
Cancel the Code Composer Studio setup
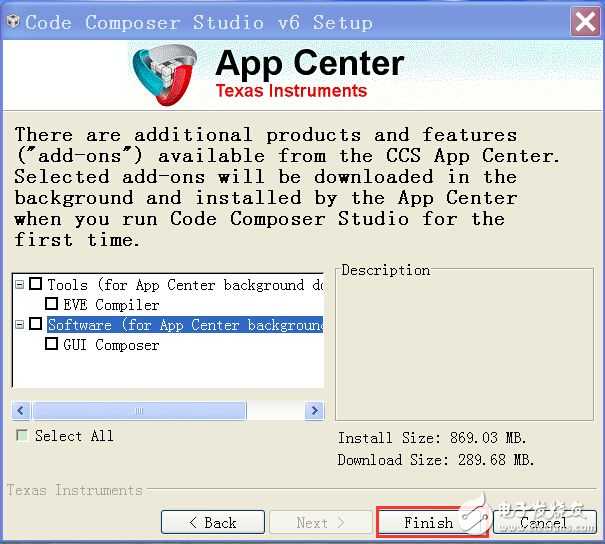click(x=544, y=522)
